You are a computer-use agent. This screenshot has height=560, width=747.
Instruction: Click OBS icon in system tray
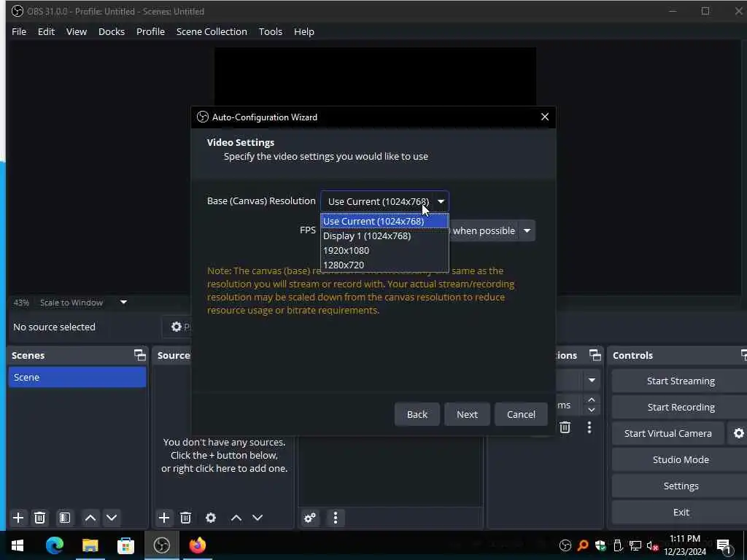(565, 545)
